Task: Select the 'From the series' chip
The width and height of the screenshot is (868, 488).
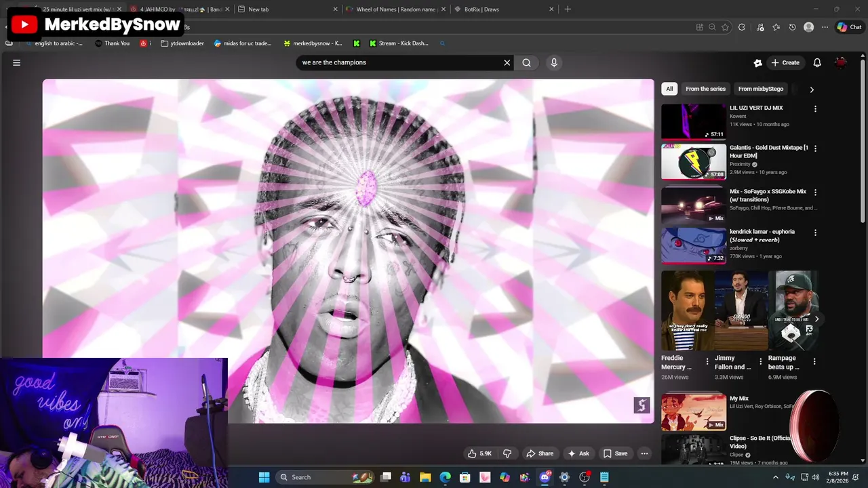Action: coord(705,89)
